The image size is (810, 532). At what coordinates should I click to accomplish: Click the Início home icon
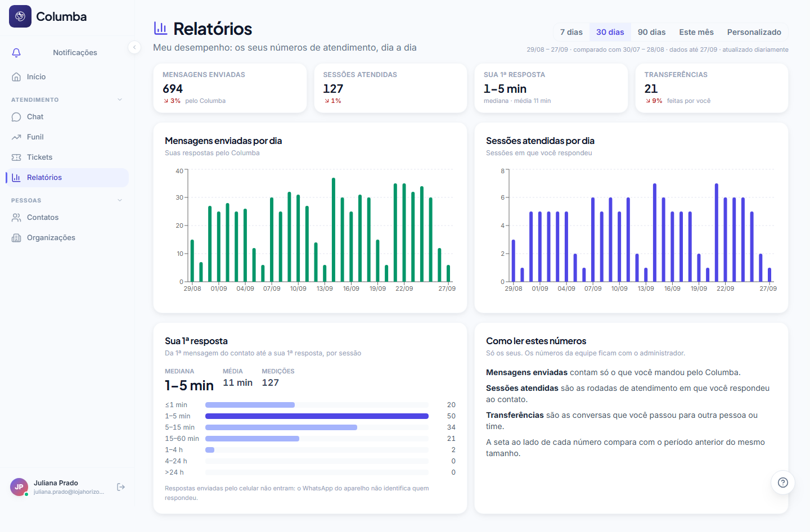click(16, 76)
